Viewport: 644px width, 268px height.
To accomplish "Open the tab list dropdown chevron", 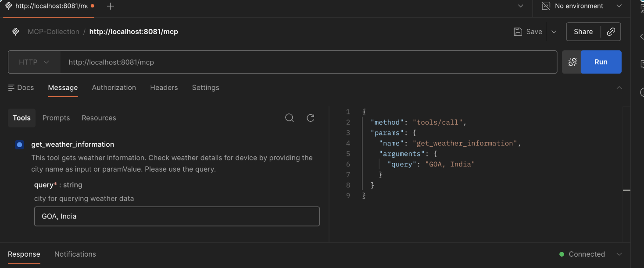I will tap(520, 6).
